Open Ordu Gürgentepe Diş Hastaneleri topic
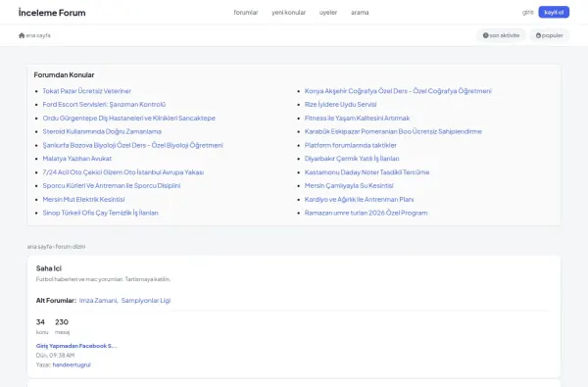Viewport: 588px width, 387px height. point(129,119)
